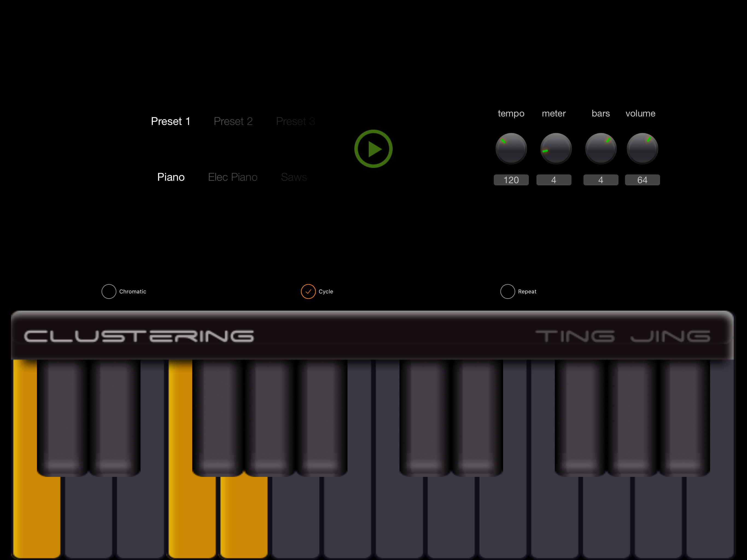
Task: Disable the Cycle checkbox
Action: (308, 291)
